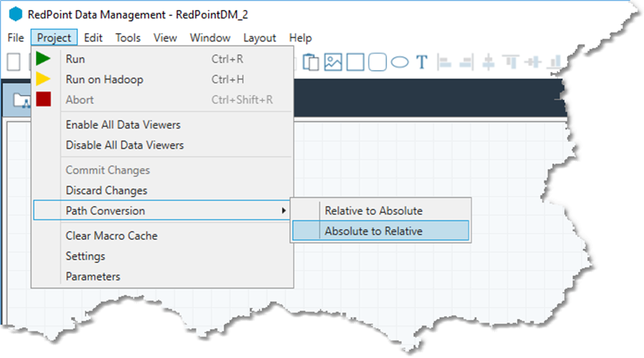The height and width of the screenshot is (358, 644).
Task: Click the green Run play icon
Action: point(44,59)
